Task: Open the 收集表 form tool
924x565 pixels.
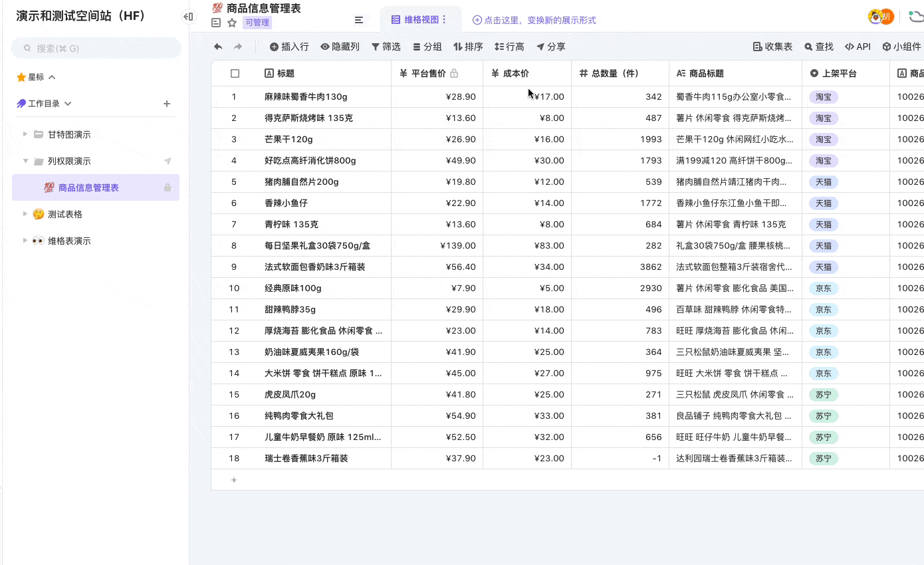Action: [772, 47]
